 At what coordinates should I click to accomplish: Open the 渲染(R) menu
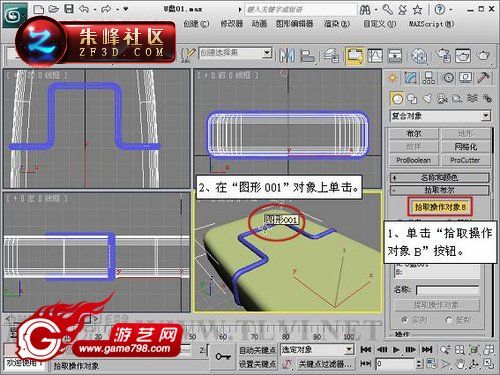click(337, 24)
